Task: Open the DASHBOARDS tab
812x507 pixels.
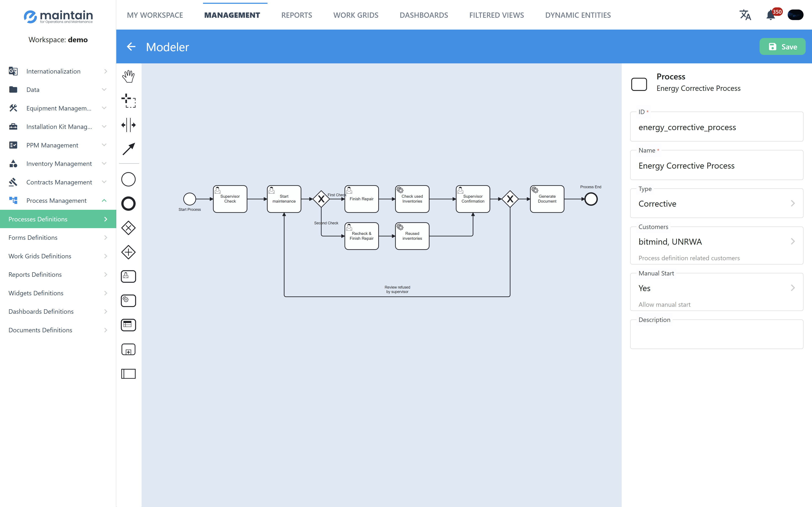Action: point(424,15)
